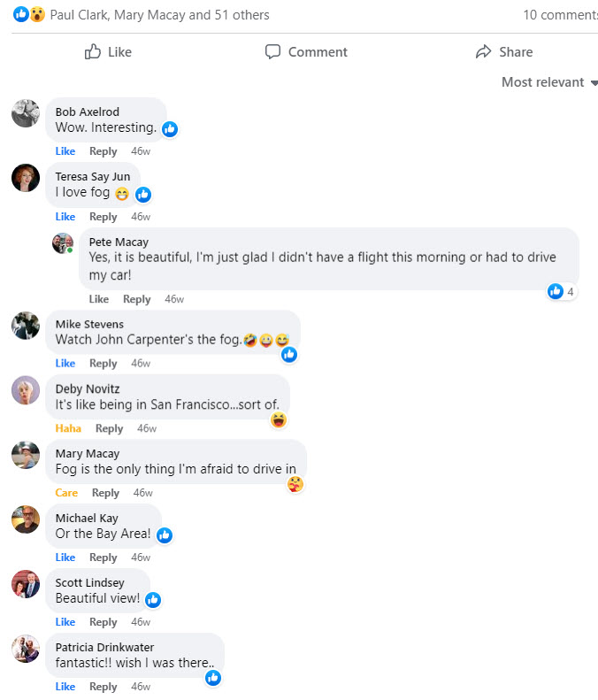Click the like reaction on Patricia Drinkwater's comment
The image size is (598, 700).
coord(213,678)
